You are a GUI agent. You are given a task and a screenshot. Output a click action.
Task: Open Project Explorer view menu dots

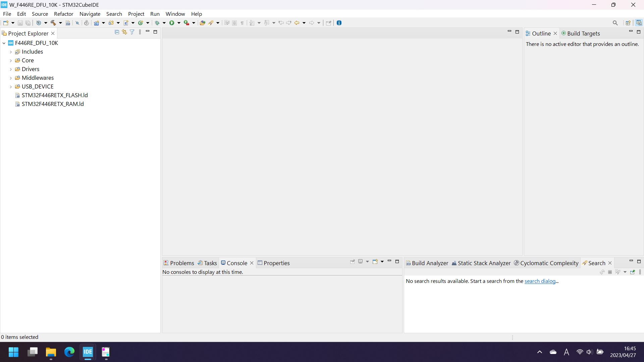140,32
